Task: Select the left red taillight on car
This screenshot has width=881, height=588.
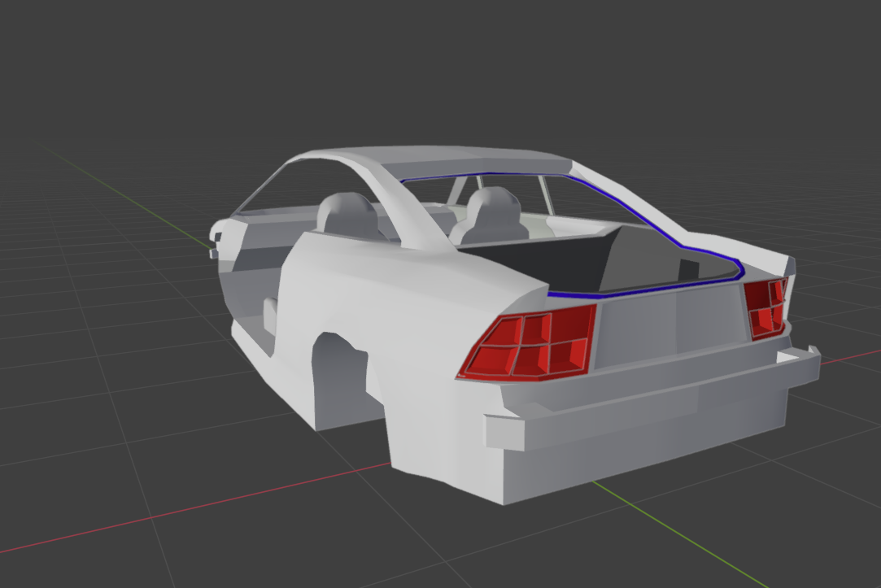Action: point(528,344)
